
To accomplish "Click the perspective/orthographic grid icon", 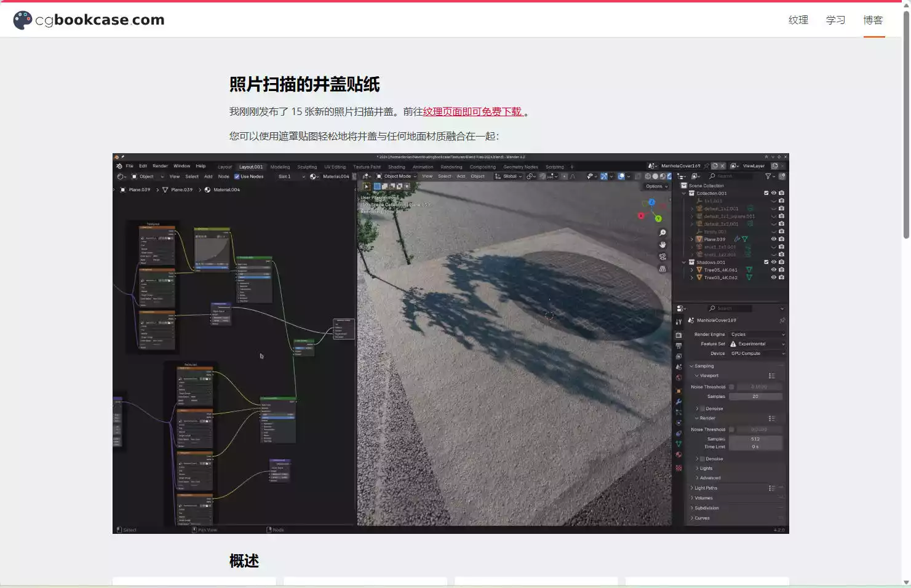I will pyautogui.click(x=662, y=269).
